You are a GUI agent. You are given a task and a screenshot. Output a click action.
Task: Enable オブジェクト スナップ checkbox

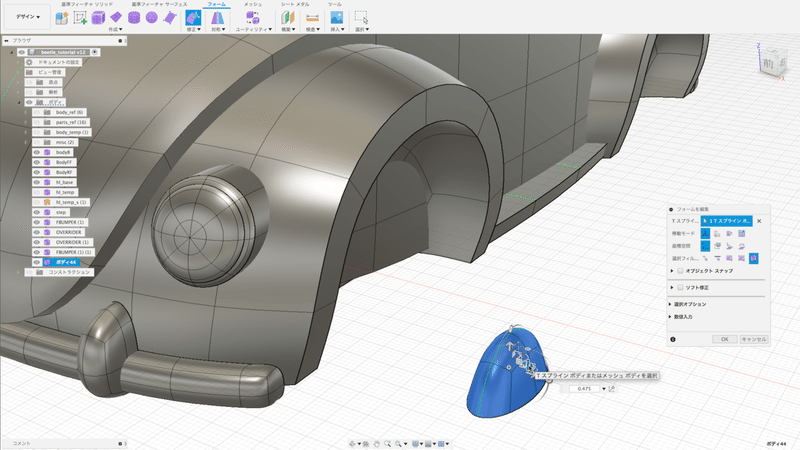pyautogui.click(x=680, y=271)
